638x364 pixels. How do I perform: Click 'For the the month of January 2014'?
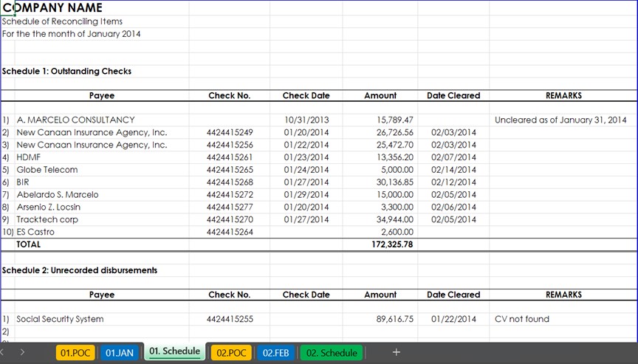tap(71, 34)
